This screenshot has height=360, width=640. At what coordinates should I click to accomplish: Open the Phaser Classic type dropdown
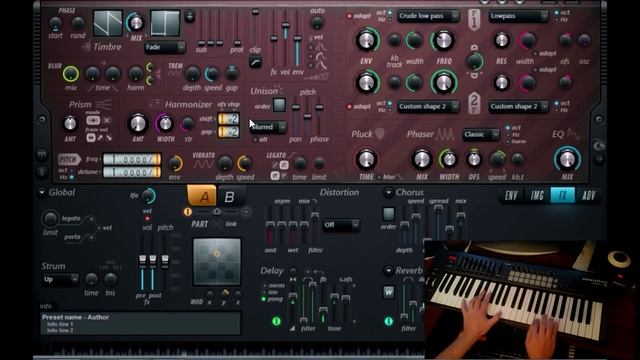481,134
